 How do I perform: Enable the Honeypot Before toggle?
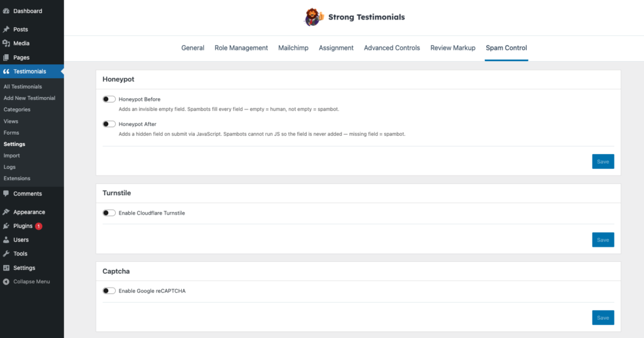click(109, 99)
